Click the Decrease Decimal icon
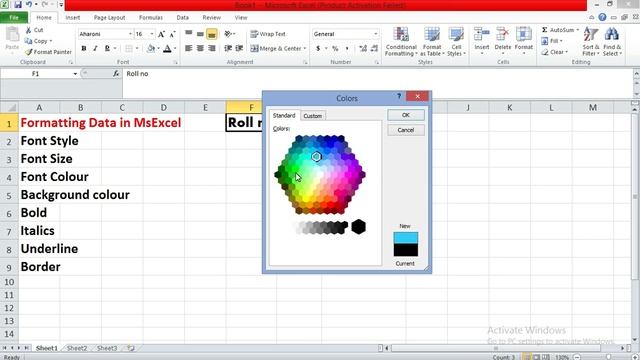The height and width of the screenshot is (360, 640). [374, 48]
